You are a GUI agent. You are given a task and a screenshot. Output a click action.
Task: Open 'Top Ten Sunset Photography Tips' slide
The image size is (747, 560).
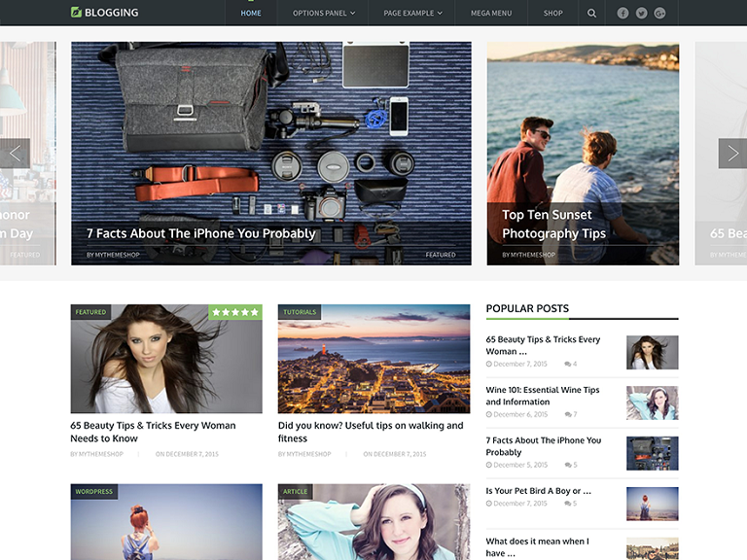point(553,224)
